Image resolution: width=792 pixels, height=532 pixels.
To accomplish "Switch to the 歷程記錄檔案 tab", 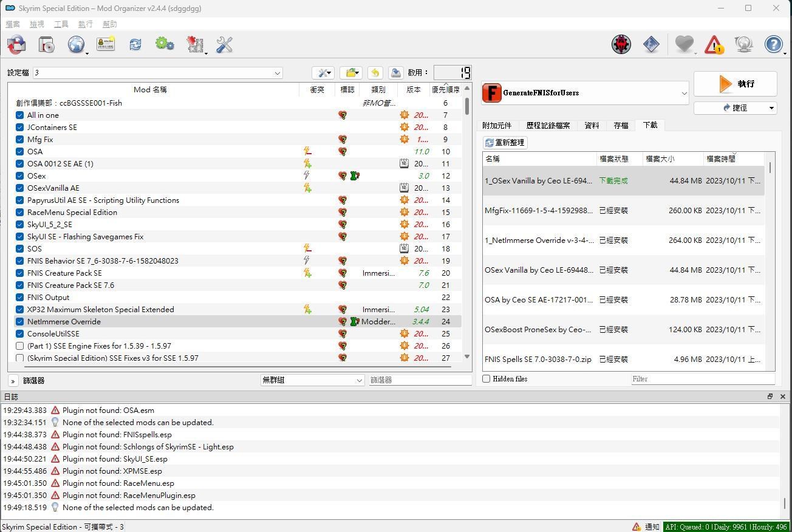I will [x=548, y=126].
